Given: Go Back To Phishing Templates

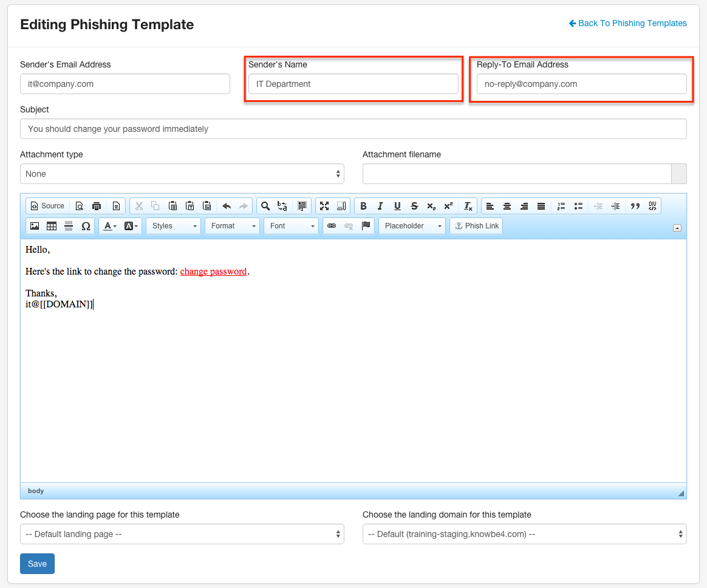Looking at the screenshot, I should tap(627, 23).
